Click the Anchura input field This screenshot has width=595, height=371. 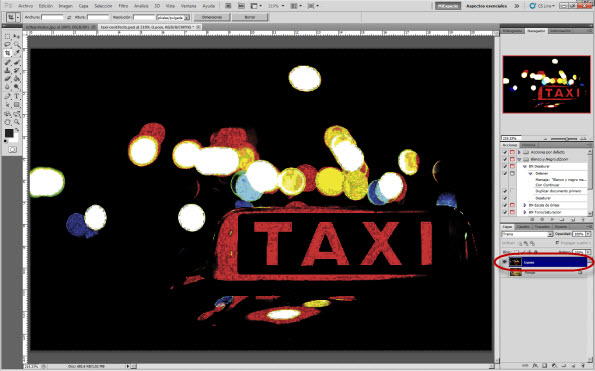click(x=52, y=17)
